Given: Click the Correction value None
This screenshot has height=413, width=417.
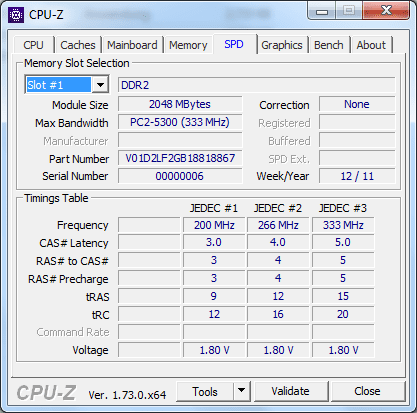Looking at the screenshot, I should pos(357,104).
